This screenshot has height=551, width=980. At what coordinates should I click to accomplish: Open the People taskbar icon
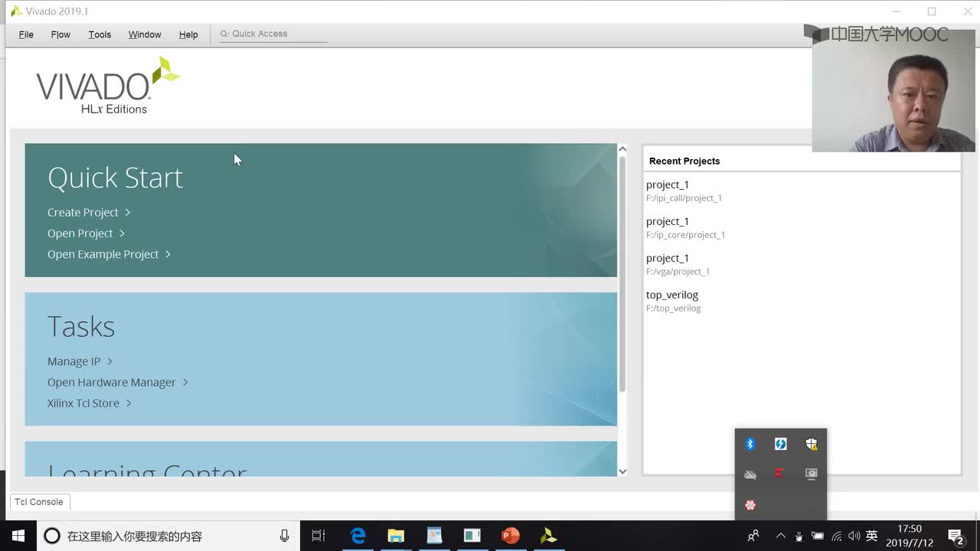tap(753, 536)
